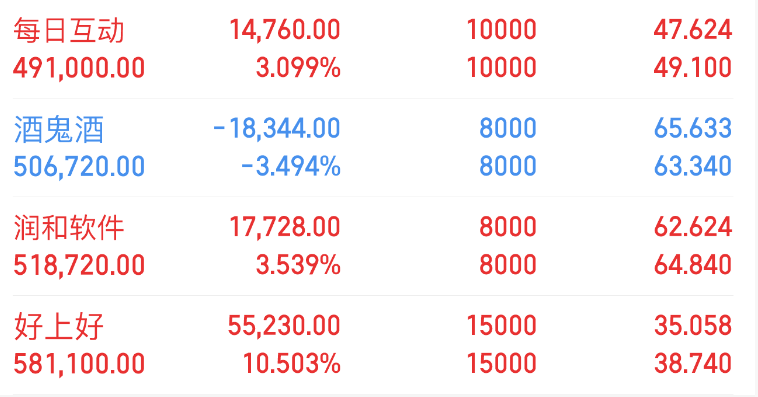This screenshot has width=758, height=397.
Task: Open the 润和软件 stock name
Action: (x=69, y=228)
